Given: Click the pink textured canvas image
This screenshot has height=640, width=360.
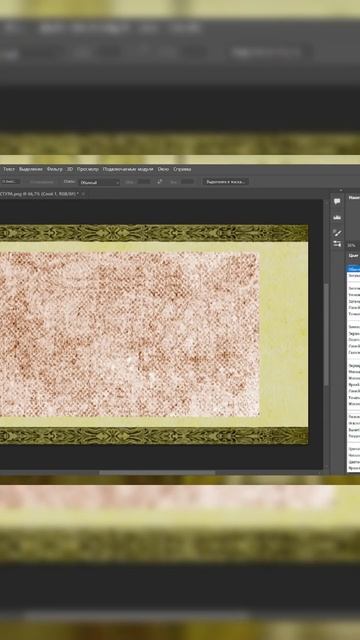Looking at the screenshot, I should (x=129, y=334).
